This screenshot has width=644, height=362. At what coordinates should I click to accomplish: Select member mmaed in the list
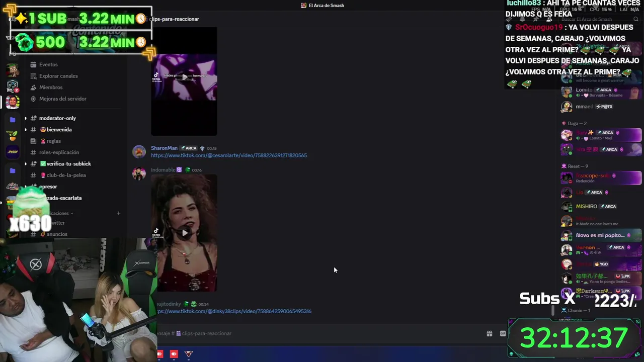[x=601, y=107]
